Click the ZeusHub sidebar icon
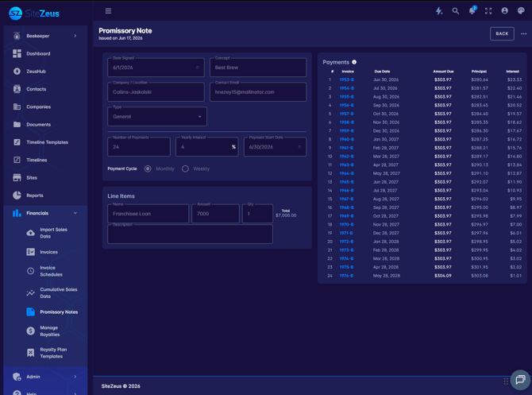 pos(17,72)
